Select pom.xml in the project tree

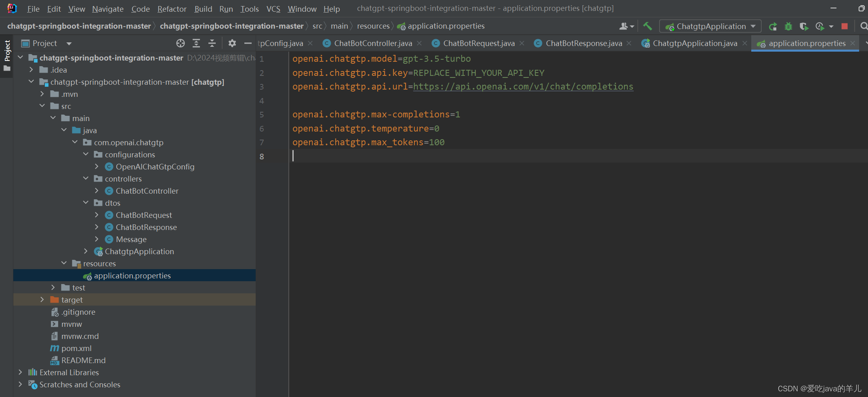point(77,348)
